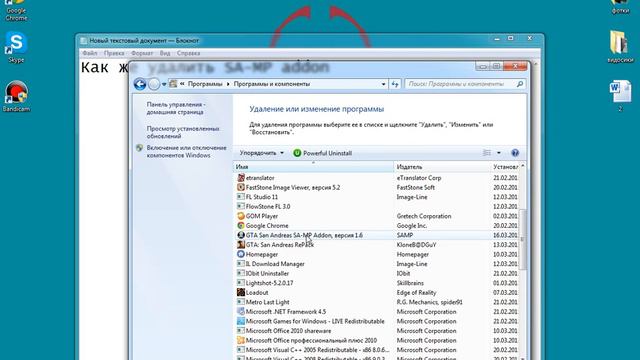Open recent pages dropdown next to nav arrows
The image size is (640, 360).
click(x=164, y=84)
